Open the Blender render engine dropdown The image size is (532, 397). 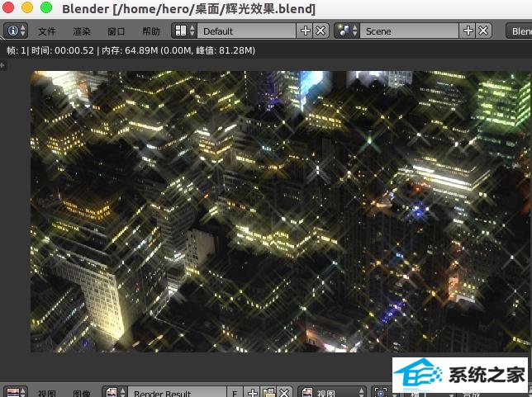(x=519, y=31)
